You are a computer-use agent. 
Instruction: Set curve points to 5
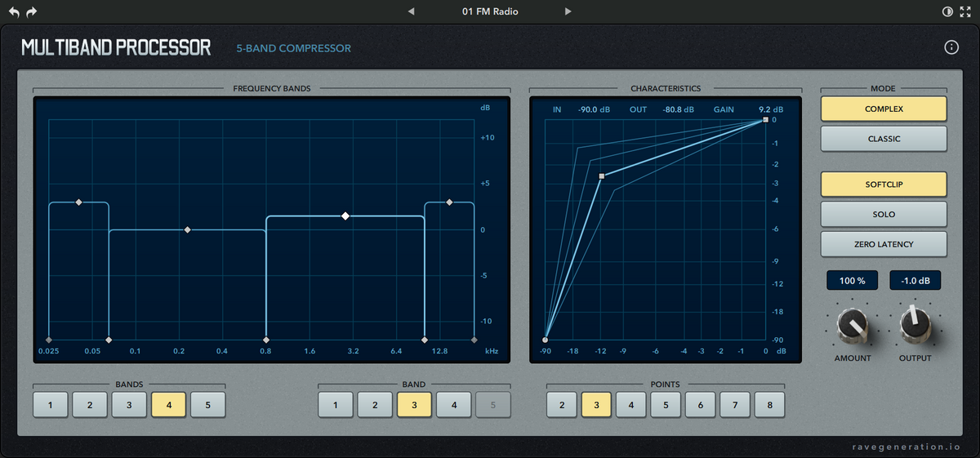click(666, 404)
